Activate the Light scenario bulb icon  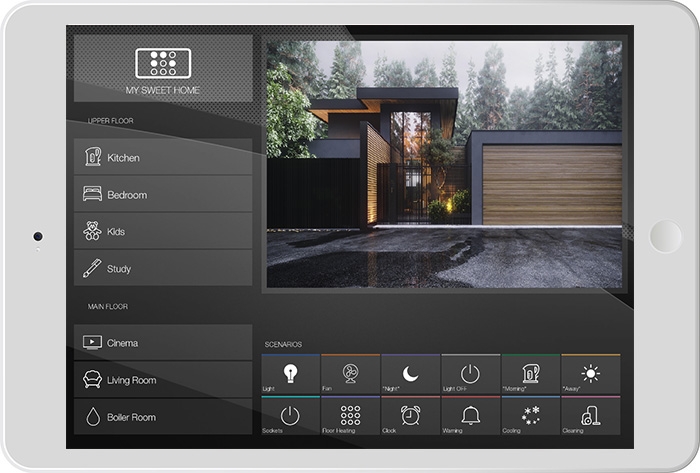[x=291, y=373]
